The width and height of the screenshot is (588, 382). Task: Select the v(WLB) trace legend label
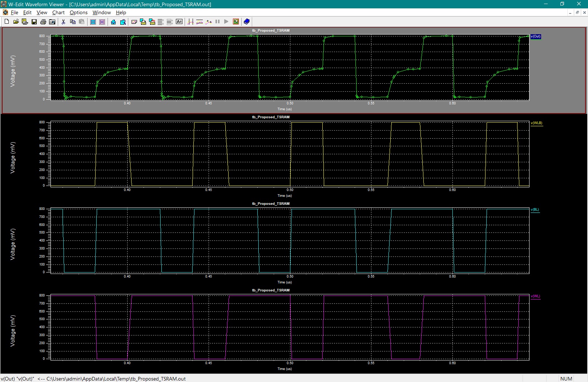pos(536,123)
